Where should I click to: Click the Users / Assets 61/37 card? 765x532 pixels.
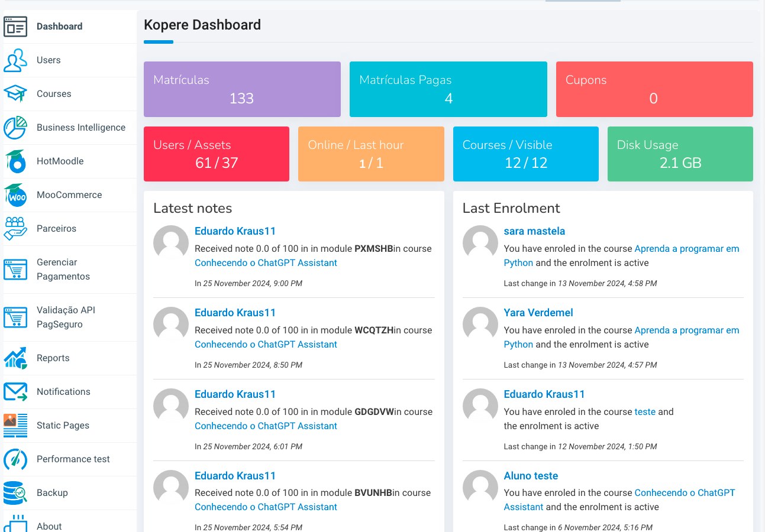click(217, 154)
